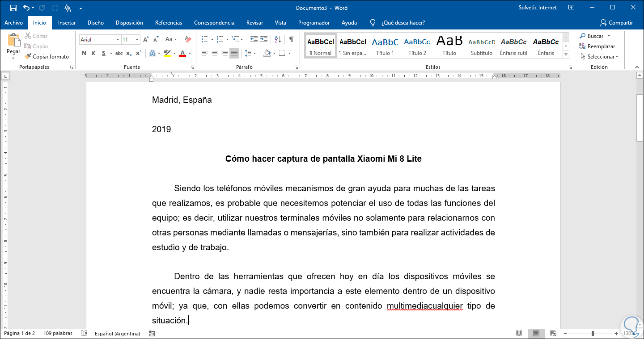Apply text effects with the glowing A icon
644x339 pixels.
tap(152, 53)
